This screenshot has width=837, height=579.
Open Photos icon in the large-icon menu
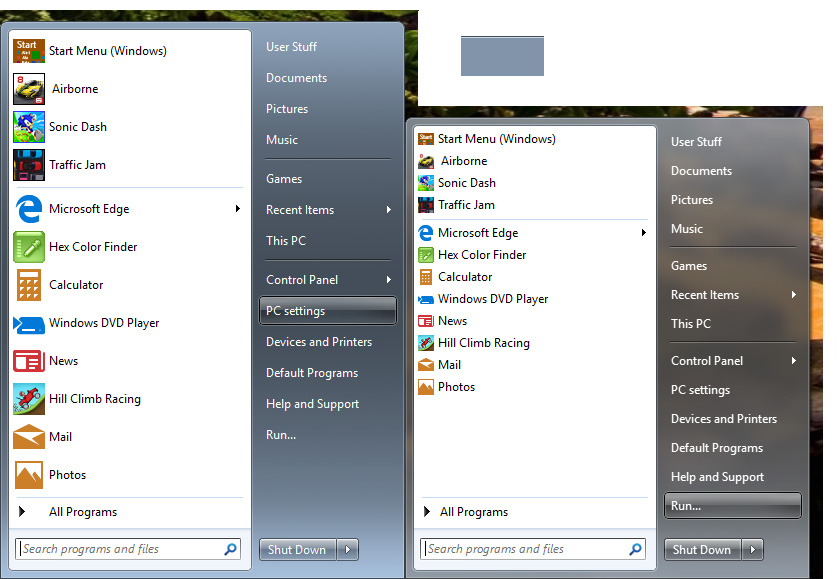point(29,475)
